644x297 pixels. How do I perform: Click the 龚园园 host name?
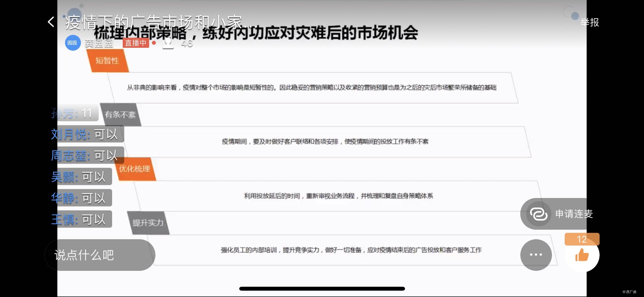click(99, 43)
